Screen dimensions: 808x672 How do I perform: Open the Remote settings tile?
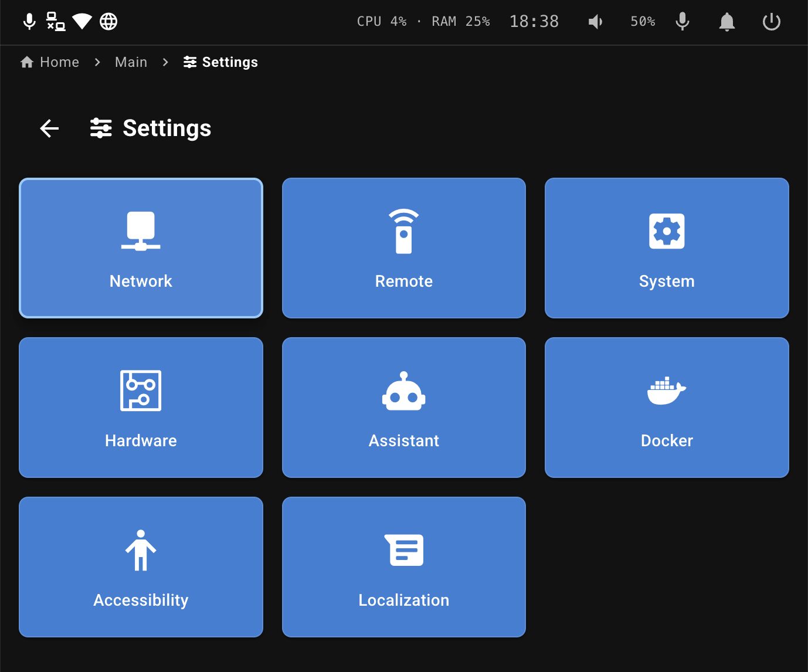(x=404, y=248)
